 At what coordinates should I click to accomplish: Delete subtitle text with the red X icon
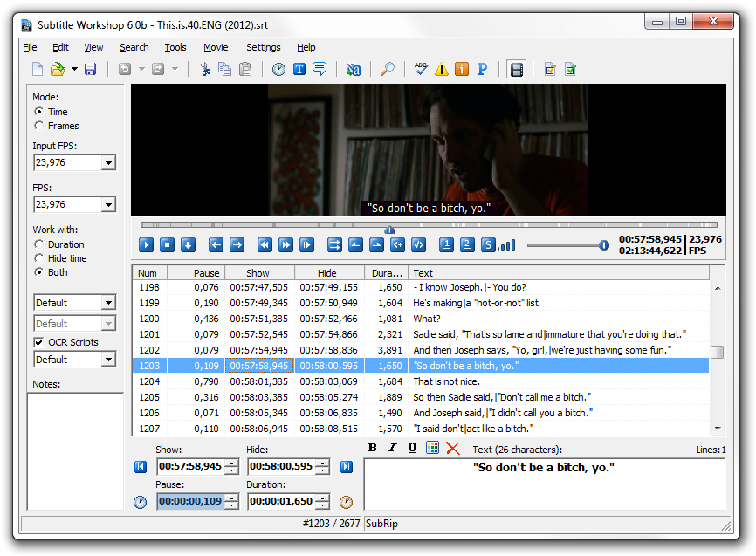(451, 448)
